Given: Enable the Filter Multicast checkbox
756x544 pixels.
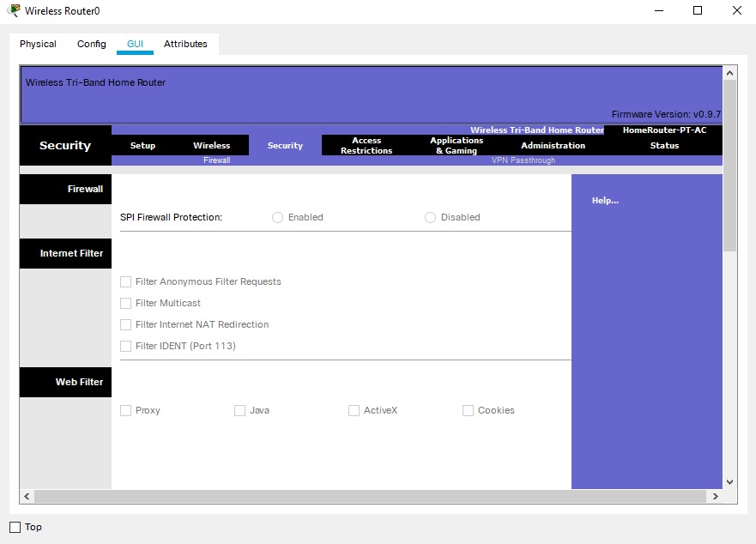Looking at the screenshot, I should click(126, 304).
